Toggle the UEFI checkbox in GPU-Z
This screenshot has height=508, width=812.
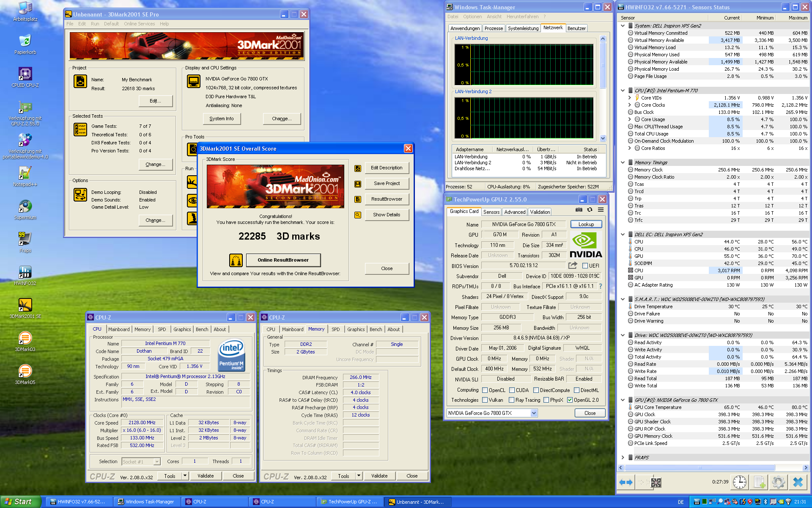(585, 266)
